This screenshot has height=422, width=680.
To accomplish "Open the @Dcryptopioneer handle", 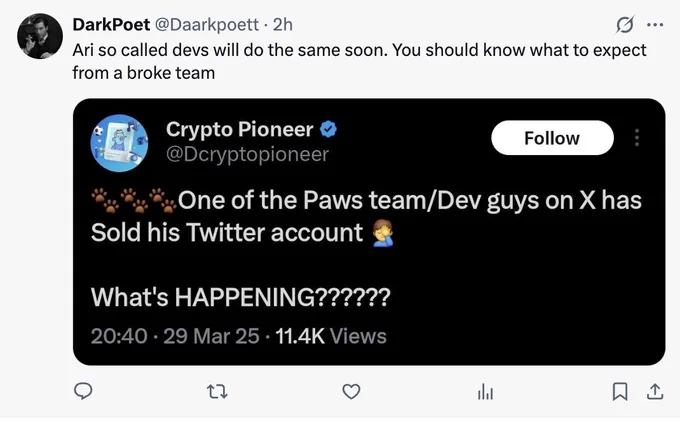I will click(x=248, y=154).
